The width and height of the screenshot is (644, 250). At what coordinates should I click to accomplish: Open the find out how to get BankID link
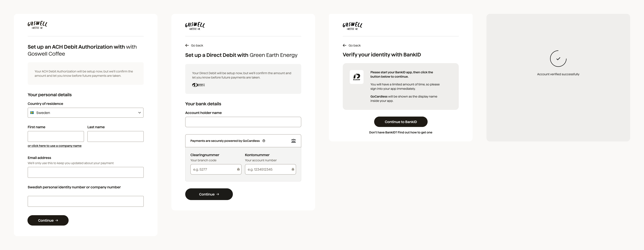401,132
